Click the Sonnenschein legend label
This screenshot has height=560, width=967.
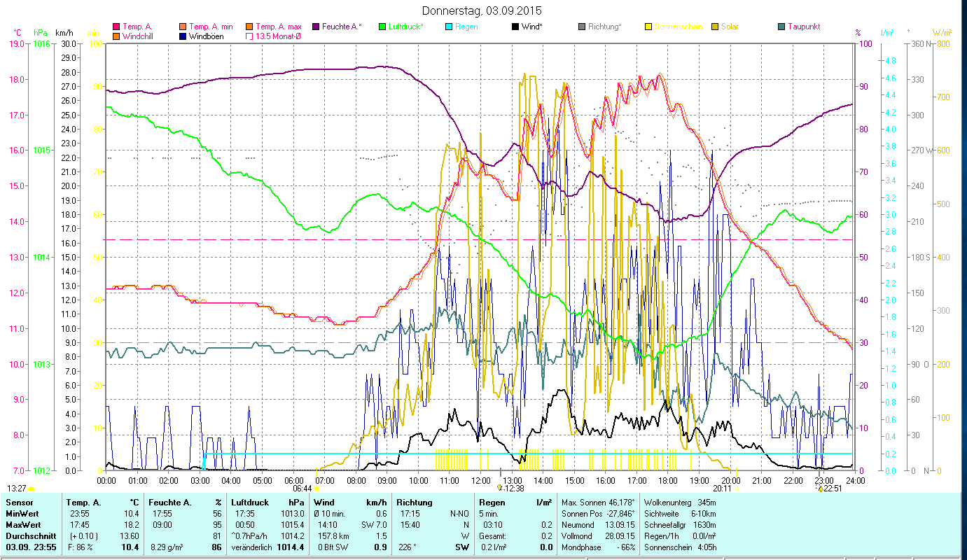click(678, 27)
